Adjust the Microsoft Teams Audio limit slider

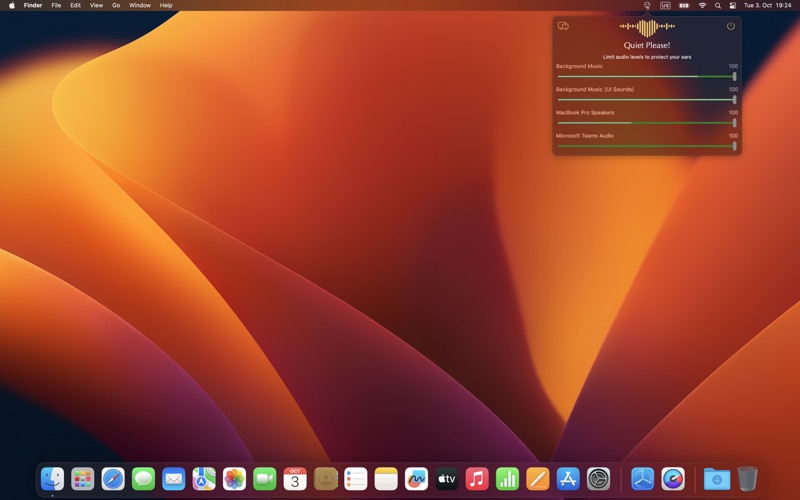[646, 146]
